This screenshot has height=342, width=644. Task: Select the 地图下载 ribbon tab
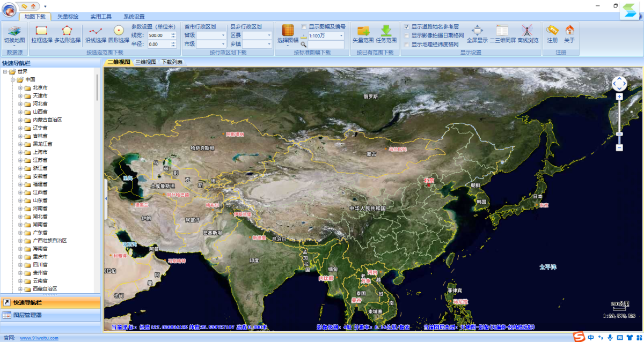point(35,17)
